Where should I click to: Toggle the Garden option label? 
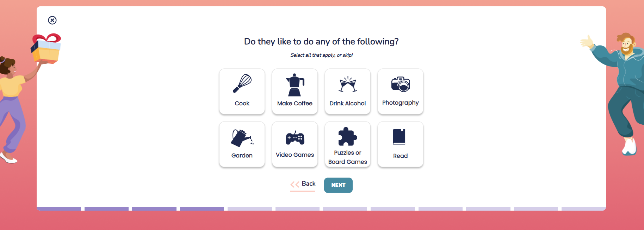click(242, 156)
